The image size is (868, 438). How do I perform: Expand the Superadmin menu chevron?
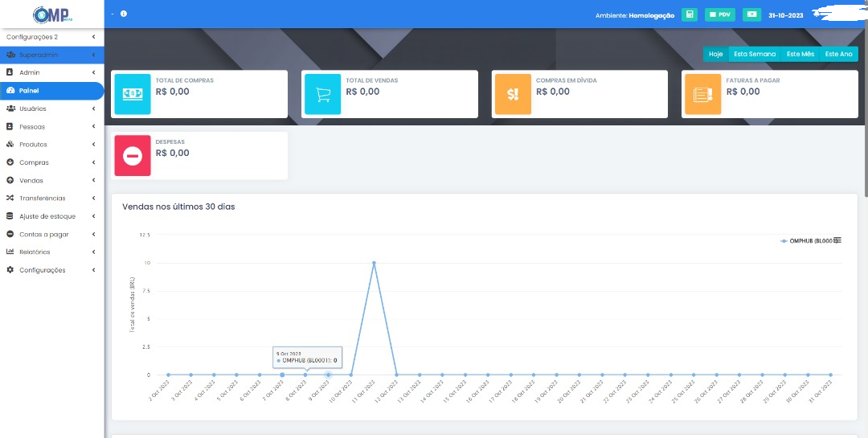coord(93,55)
